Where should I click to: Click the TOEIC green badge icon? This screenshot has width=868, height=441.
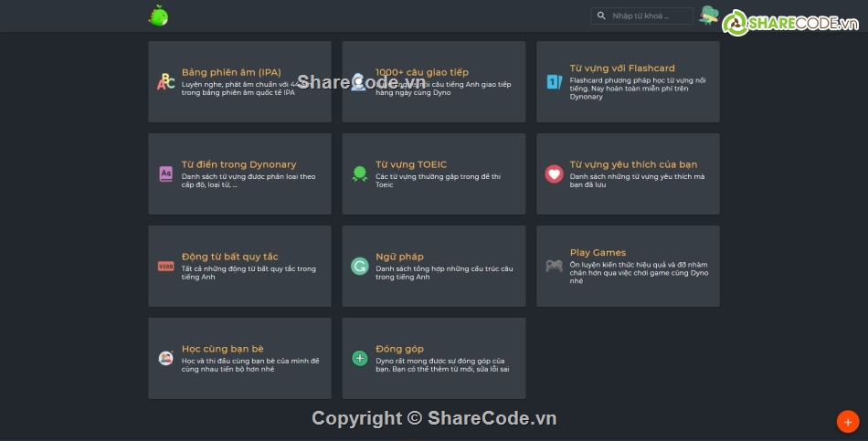pos(359,173)
